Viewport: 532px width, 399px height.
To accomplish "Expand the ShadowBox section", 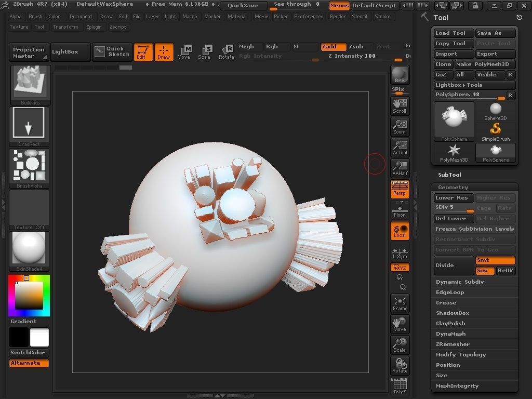I will tap(453, 313).
